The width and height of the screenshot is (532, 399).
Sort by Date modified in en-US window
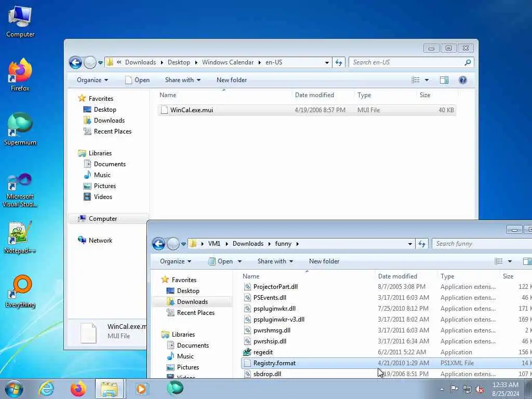coord(322,95)
